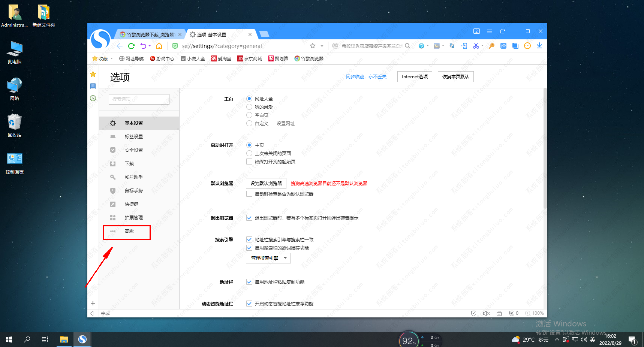Click 设为默认浏览器 button

[x=266, y=183]
